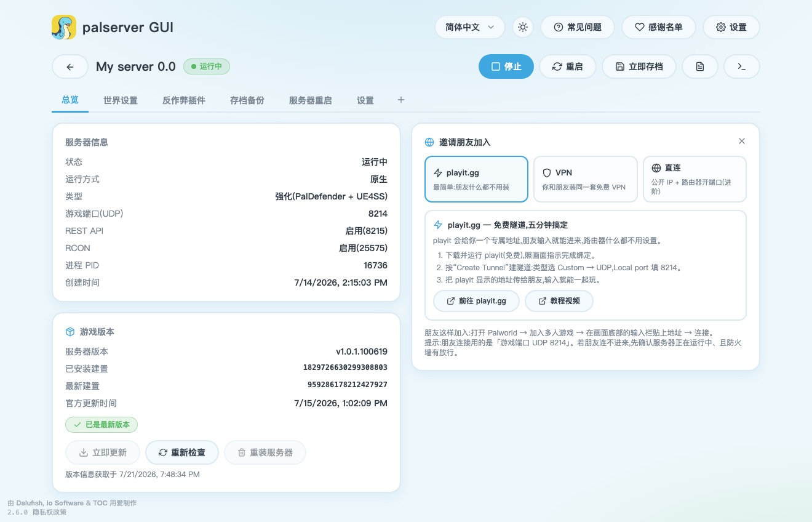Click 重装服务器 reinstall button
Viewport: 812px width, 522px height.
tap(265, 452)
